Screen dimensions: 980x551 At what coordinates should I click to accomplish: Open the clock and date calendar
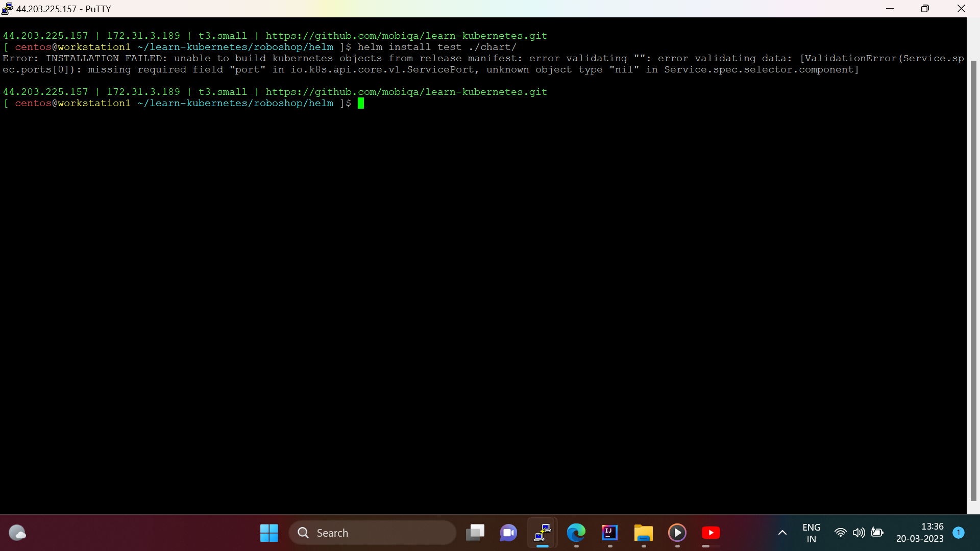920,533
